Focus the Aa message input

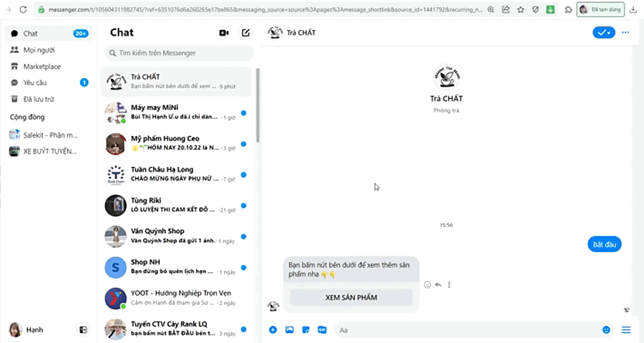click(467, 330)
